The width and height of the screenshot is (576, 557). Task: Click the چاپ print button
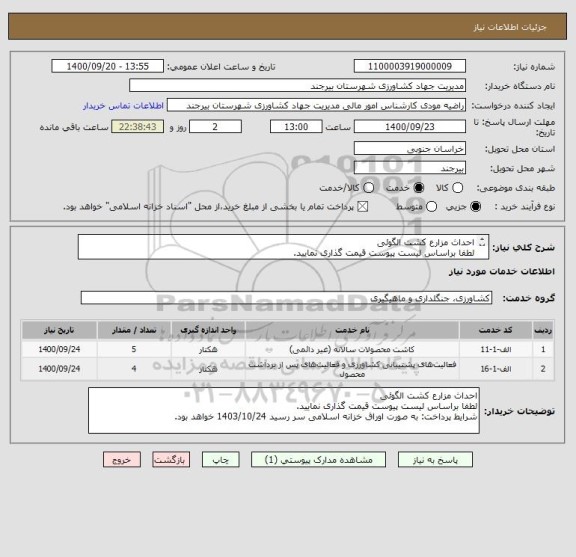(221, 460)
